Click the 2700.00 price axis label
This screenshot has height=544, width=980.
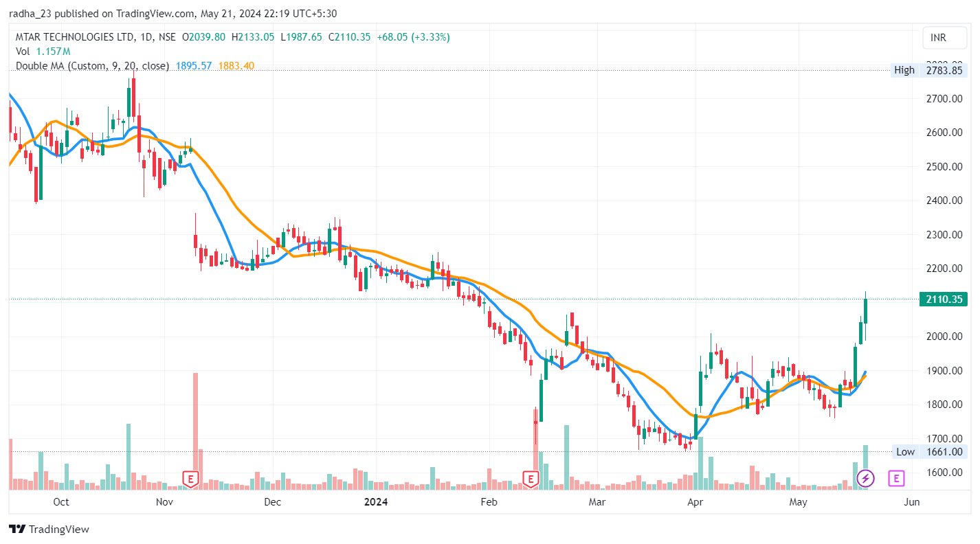point(944,99)
